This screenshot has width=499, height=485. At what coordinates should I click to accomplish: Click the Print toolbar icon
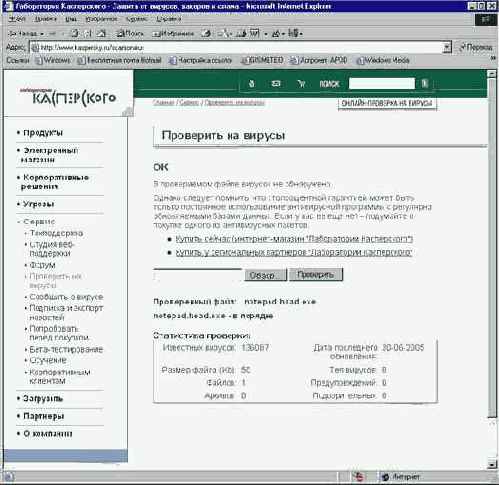(242, 33)
